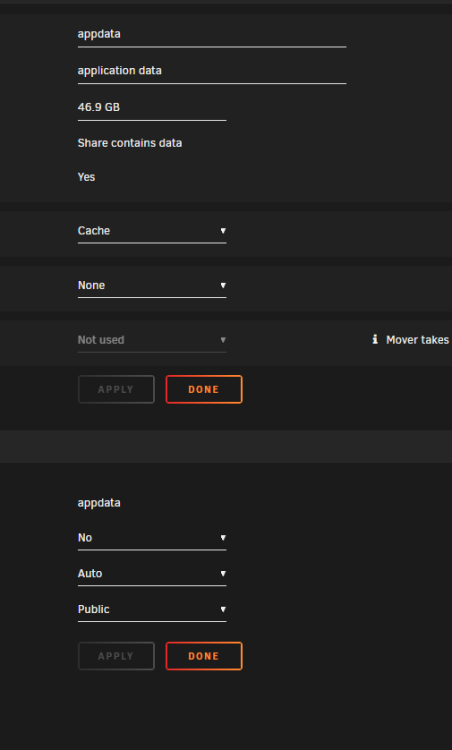Image resolution: width=452 pixels, height=750 pixels.
Task: Click APPLY button below Public dropdown
Action: click(116, 656)
